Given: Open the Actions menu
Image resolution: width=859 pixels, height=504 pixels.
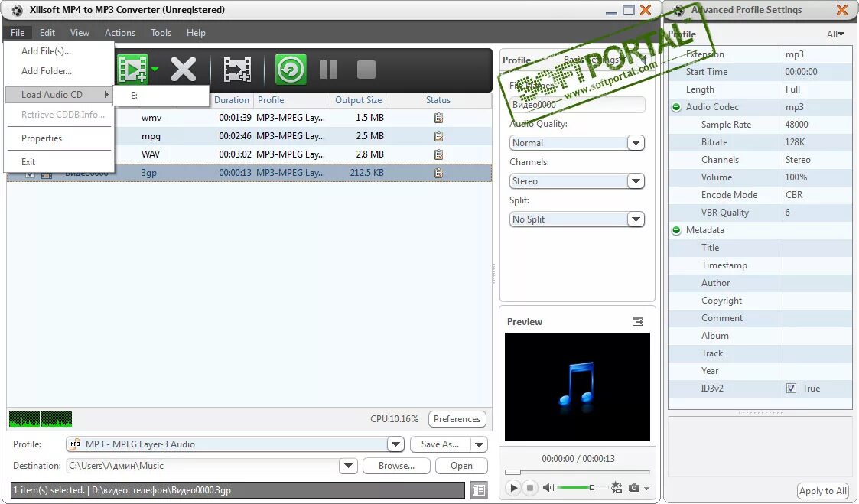Looking at the screenshot, I should click(x=120, y=33).
